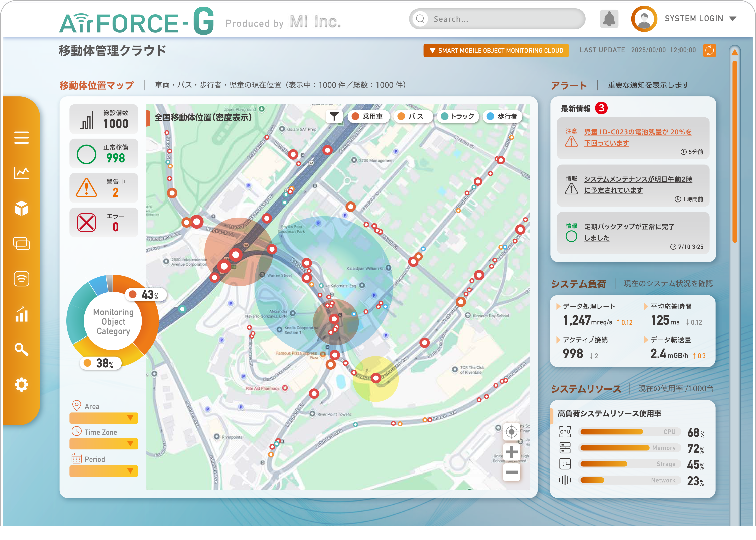Toggle the 歩行者 map legend filter

[x=502, y=116]
